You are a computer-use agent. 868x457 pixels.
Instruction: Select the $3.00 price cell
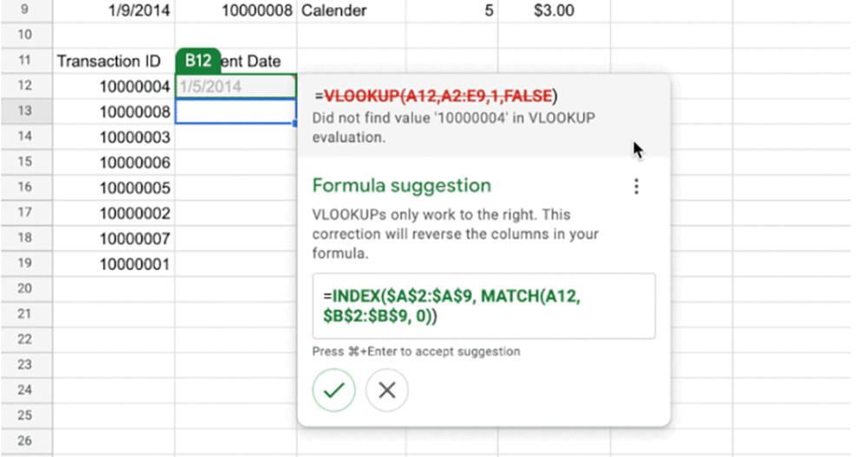point(554,10)
